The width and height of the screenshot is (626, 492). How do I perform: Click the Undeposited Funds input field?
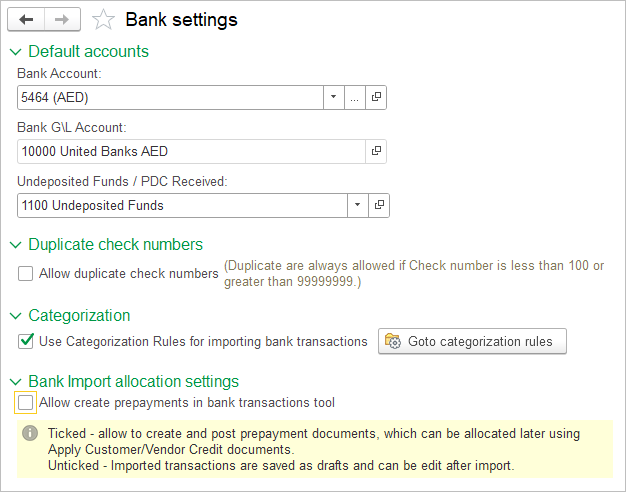click(180, 205)
